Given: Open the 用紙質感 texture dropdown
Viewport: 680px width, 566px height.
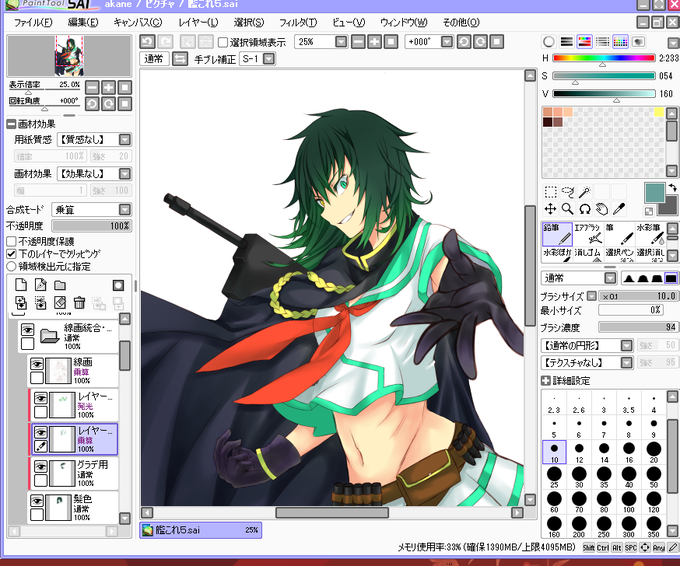Looking at the screenshot, I should [x=125, y=140].
